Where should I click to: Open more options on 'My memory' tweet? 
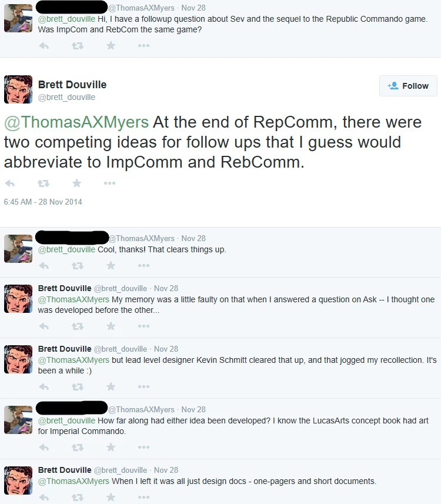tap(143, 326)
